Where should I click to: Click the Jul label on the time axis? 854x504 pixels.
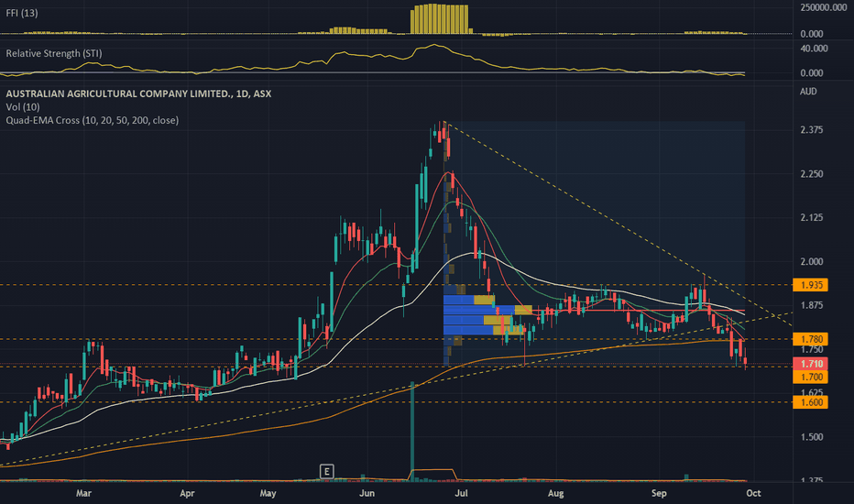point(461,493)
